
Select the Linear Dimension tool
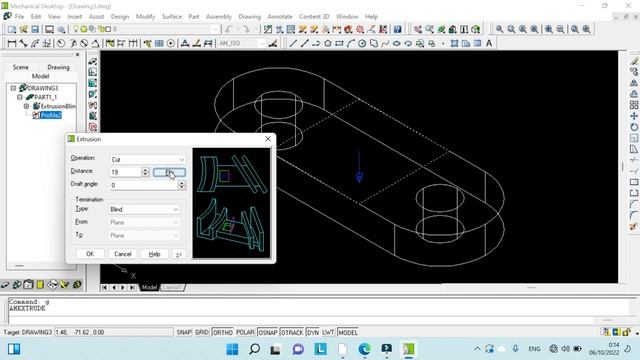point(11,43)
